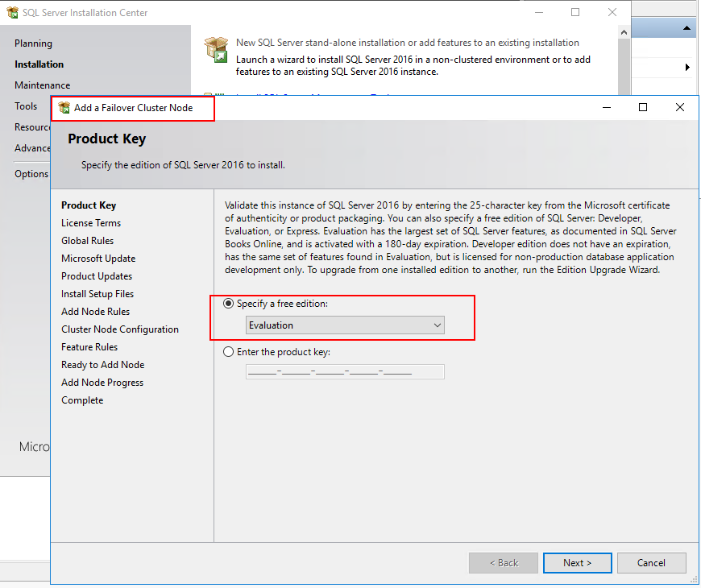
Task: Select Tools in Installation Center sidebar
Action: [26, 106]
